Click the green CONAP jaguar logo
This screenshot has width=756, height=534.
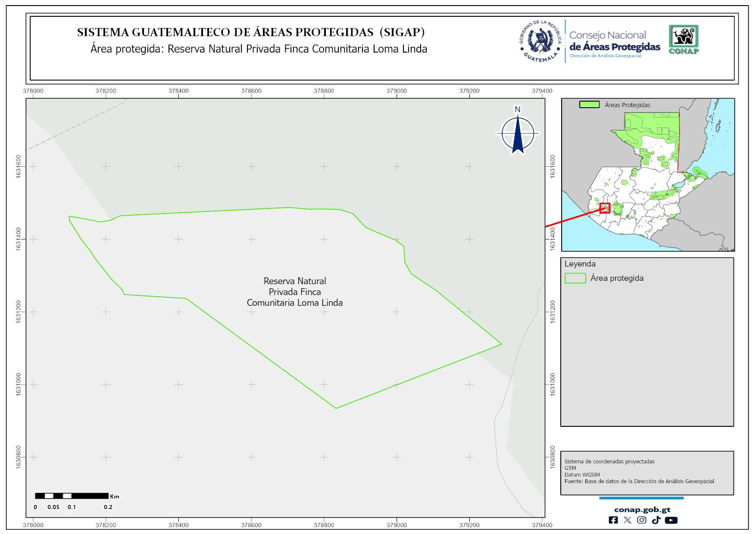tap(683, 39)
